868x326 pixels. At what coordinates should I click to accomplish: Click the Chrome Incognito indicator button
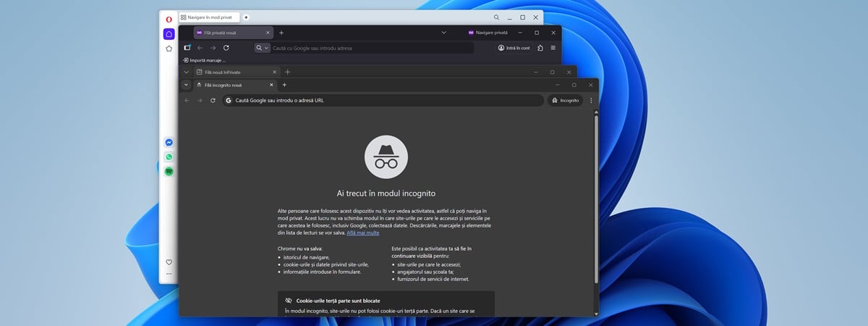click(566, 101)
